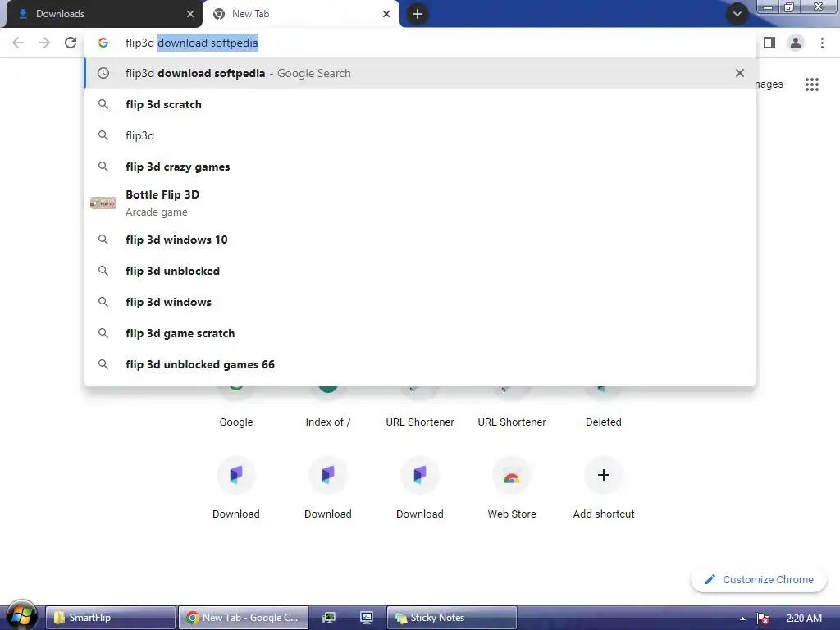The image size is (840, 630).
Task: Click the Customize Chrome button
Action: pos(759,580)
